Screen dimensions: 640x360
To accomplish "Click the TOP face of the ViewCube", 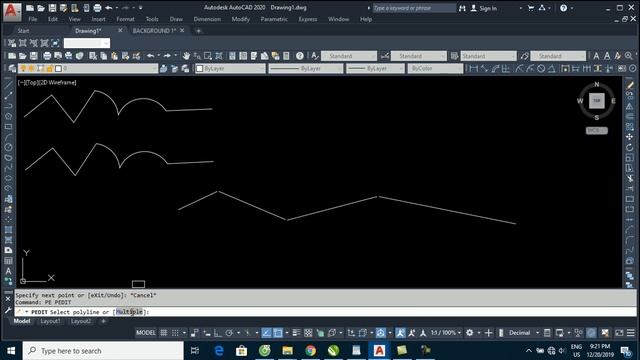I will (x=597, y=100).
